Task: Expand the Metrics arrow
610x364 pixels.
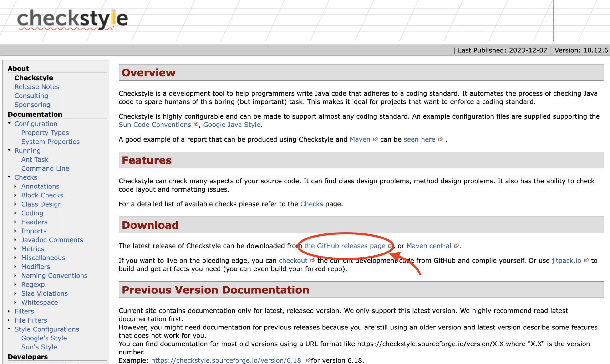Action: pyautogui.click(x=15, y=249)
